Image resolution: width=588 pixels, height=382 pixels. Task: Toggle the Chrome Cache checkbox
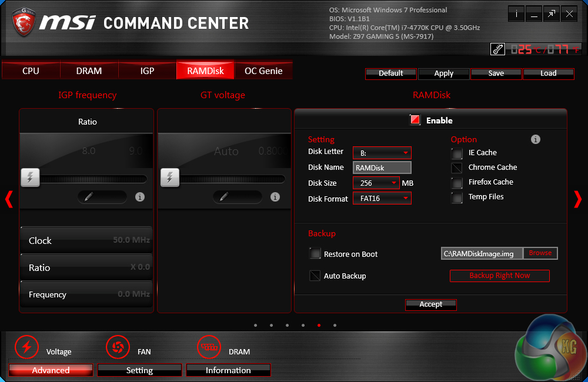(x=457, y=167)
